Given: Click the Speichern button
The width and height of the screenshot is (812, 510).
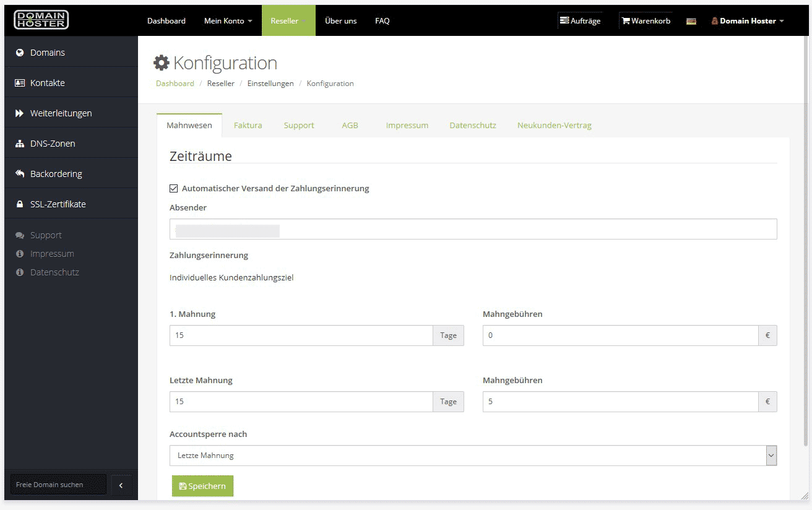Looking at the screenshot, I should tap(203, 486).
